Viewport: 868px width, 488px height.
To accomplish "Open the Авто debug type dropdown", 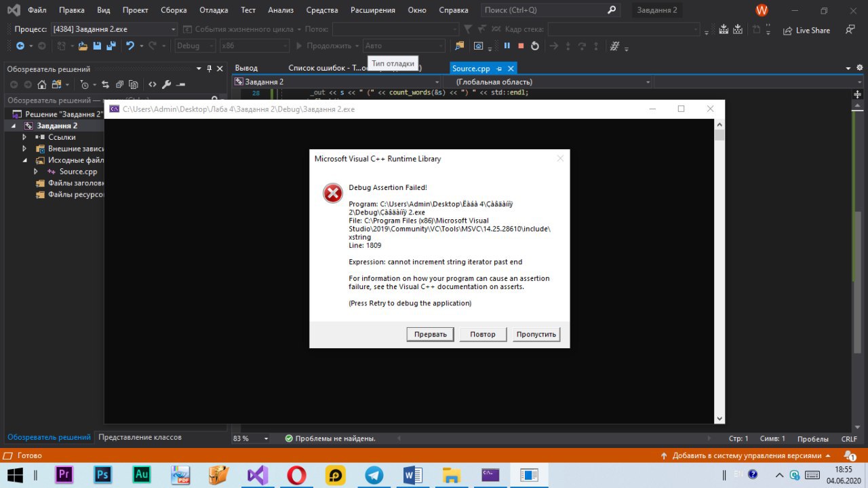I will (x=403, y=45).
